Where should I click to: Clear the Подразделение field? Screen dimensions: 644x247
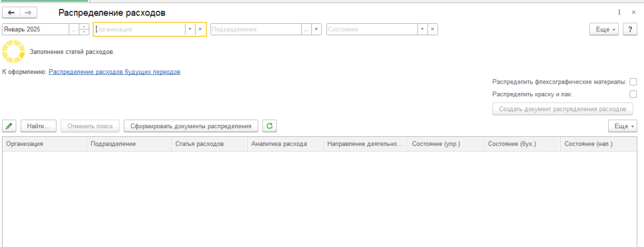(x=316, y=30)
